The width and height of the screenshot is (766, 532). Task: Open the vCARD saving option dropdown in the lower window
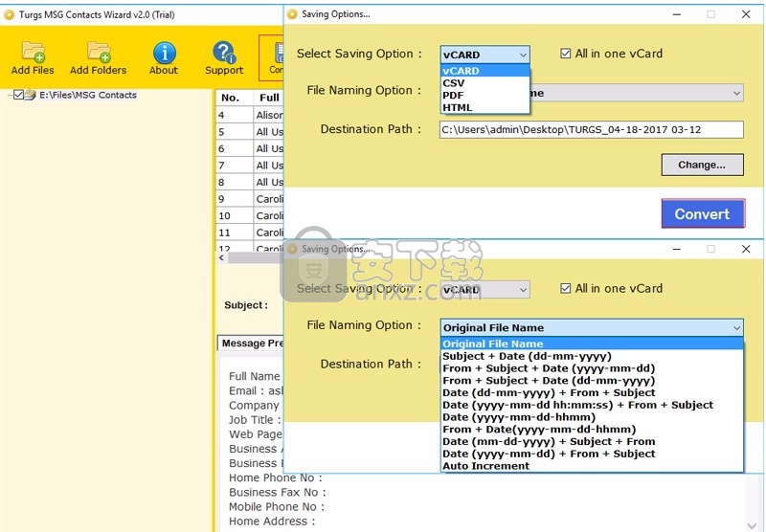(x=484, y=290)
